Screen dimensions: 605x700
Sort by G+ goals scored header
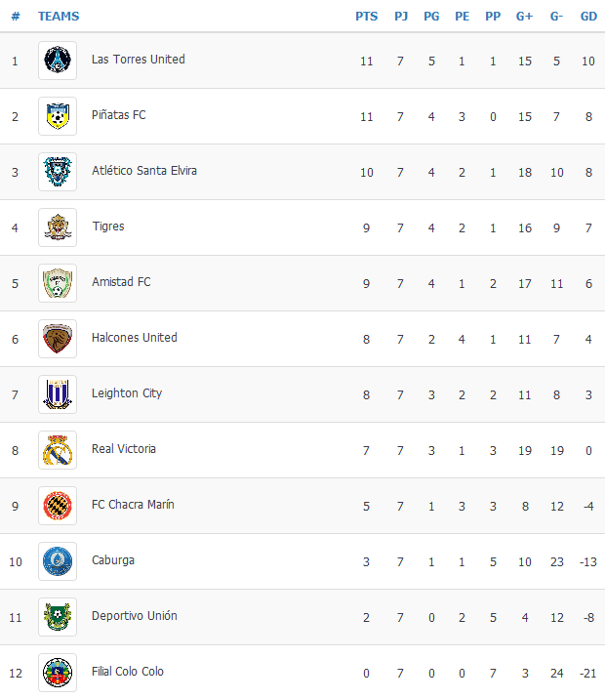click(524, 17)
